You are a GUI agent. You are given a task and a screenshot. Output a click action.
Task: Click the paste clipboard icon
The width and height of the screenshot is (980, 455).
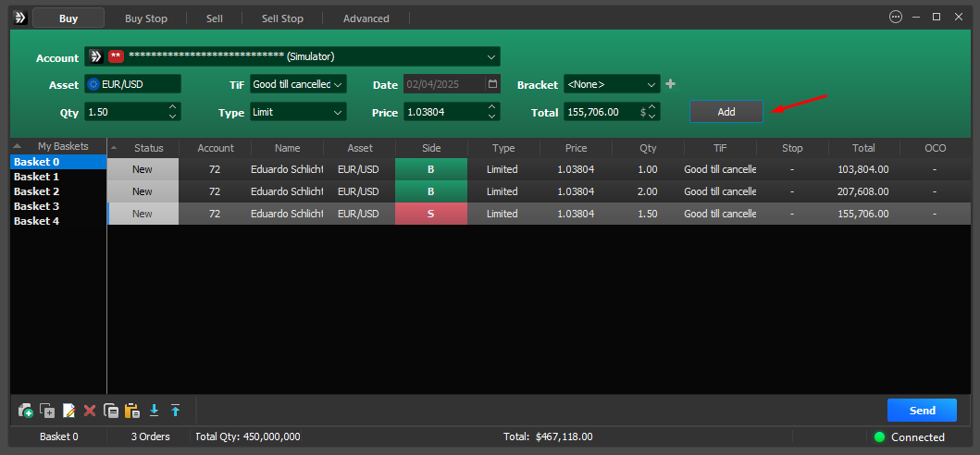(132, 411)
